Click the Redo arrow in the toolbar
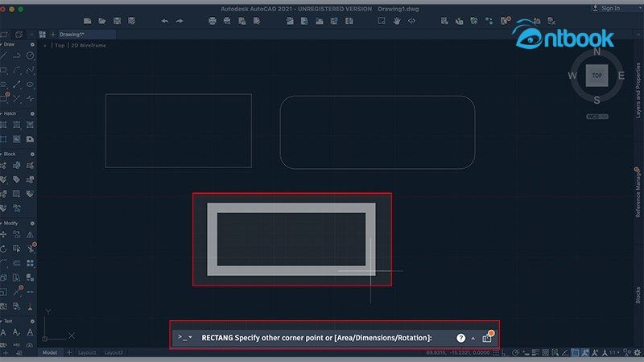Screen dimensions: 644x362 click(180, 21)
